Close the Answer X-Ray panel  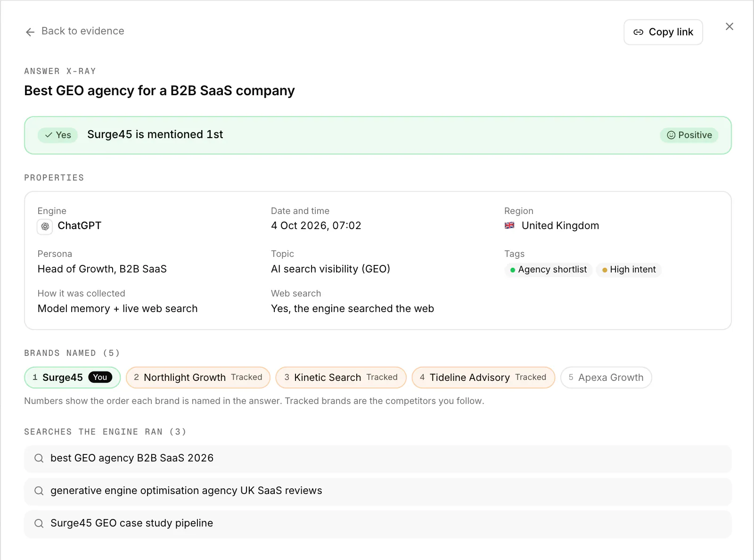[x=729, y=26]
